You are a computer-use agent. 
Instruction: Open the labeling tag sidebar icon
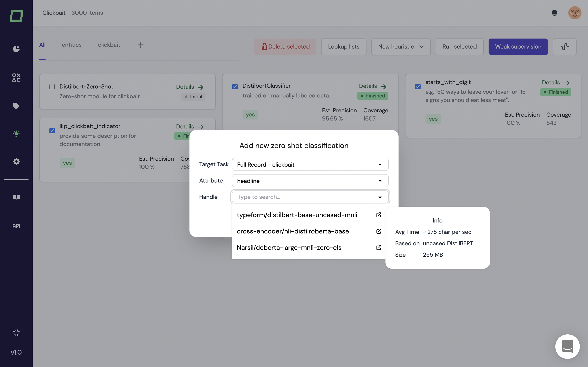16,106
